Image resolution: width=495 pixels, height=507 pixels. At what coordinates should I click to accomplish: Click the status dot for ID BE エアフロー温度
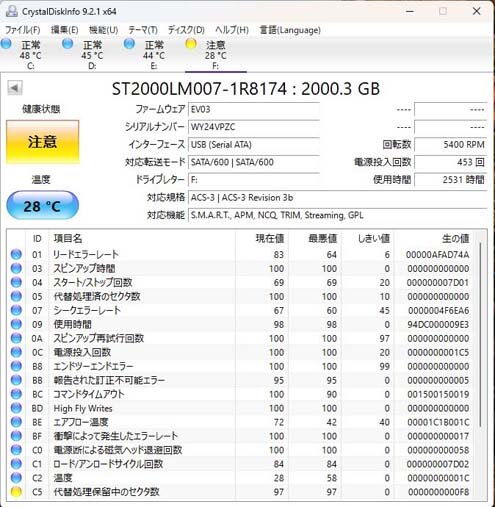(x=16, y=422)
